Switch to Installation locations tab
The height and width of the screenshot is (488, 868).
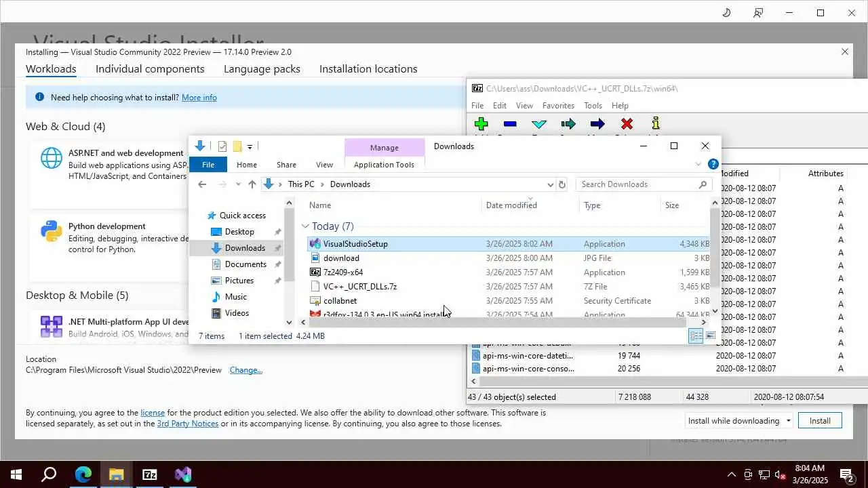368,69
